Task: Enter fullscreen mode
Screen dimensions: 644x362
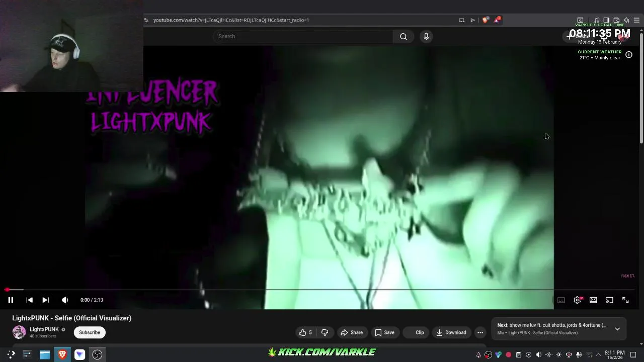Action: click(x=625, y=300)
